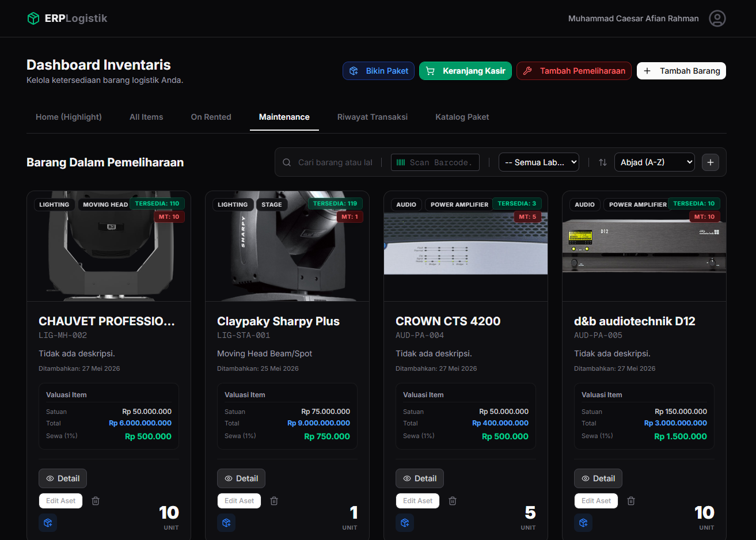Edit Aset for d&b audiotechnik D12
Image resolution: width=756 pixels, height=540 pixels.
pyautogui.click(x=597, y=501)
